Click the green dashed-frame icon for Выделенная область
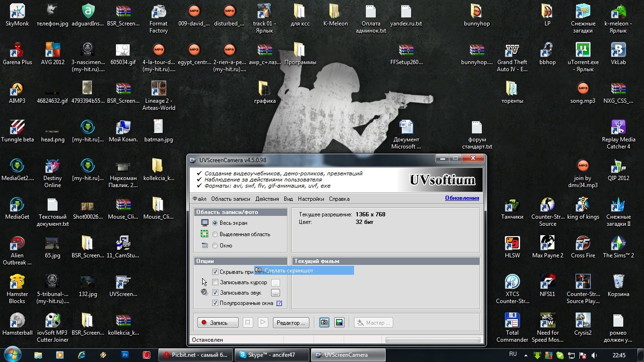Screen dimensions: 644x362 point(205,234)
